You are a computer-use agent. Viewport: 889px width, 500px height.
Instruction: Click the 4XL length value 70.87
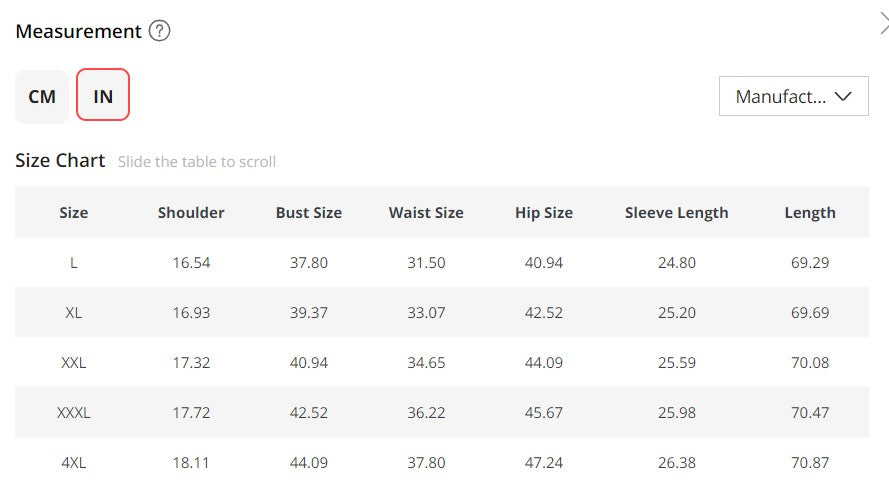click(810, 463)
